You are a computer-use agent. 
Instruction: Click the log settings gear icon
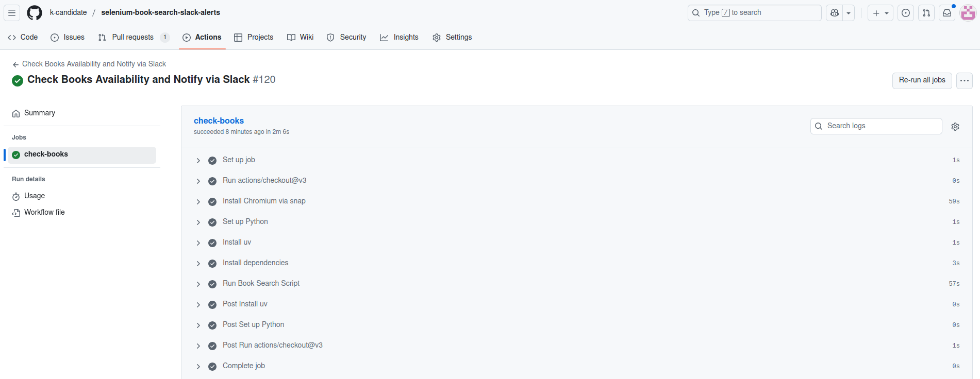coord(955,127)
